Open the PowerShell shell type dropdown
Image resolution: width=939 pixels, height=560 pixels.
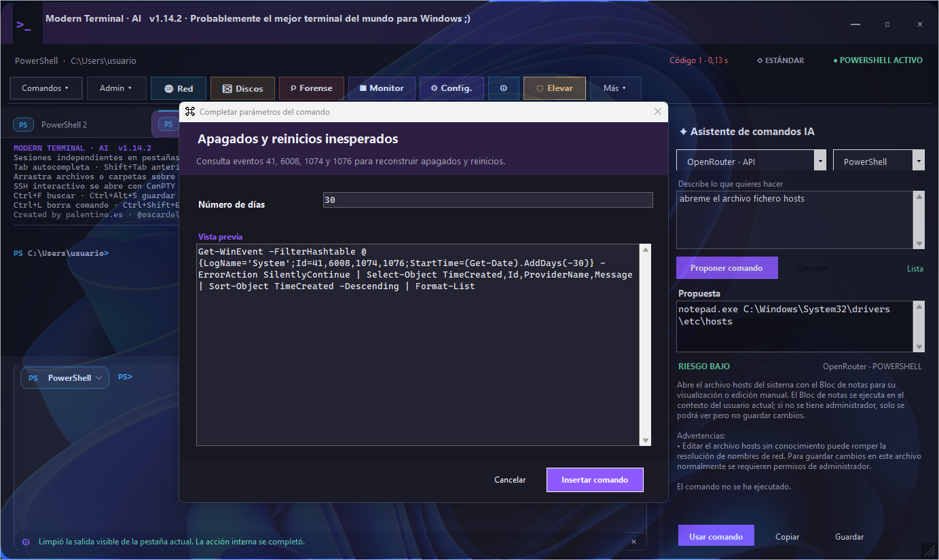(x=878, y=161)
